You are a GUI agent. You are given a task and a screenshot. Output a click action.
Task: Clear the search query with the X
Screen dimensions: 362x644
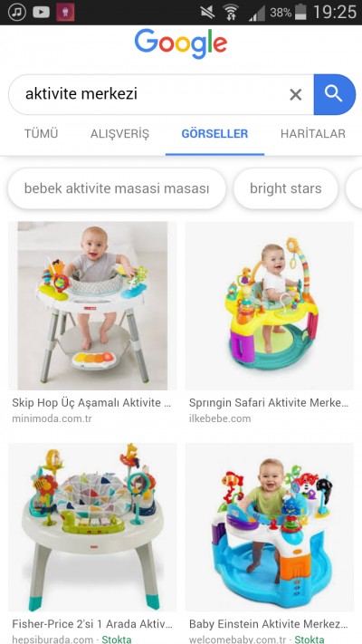tap(296, 95)
